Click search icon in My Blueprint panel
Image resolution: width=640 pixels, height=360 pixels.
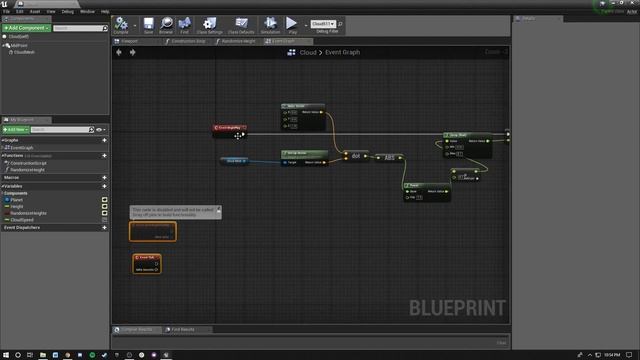tap(91, 129)
